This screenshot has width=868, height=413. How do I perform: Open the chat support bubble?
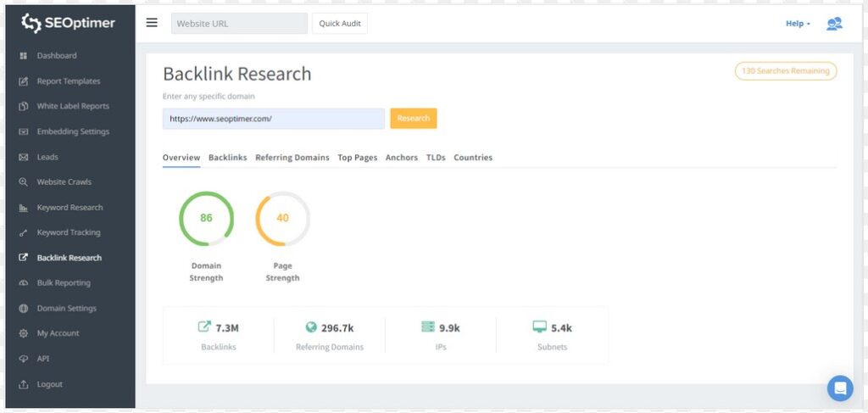(x=840, y=388)
